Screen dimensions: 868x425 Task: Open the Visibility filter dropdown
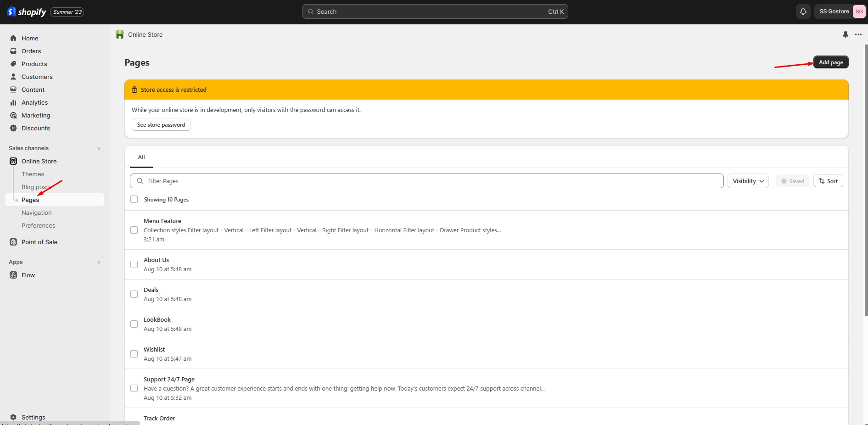pos(748,181)
